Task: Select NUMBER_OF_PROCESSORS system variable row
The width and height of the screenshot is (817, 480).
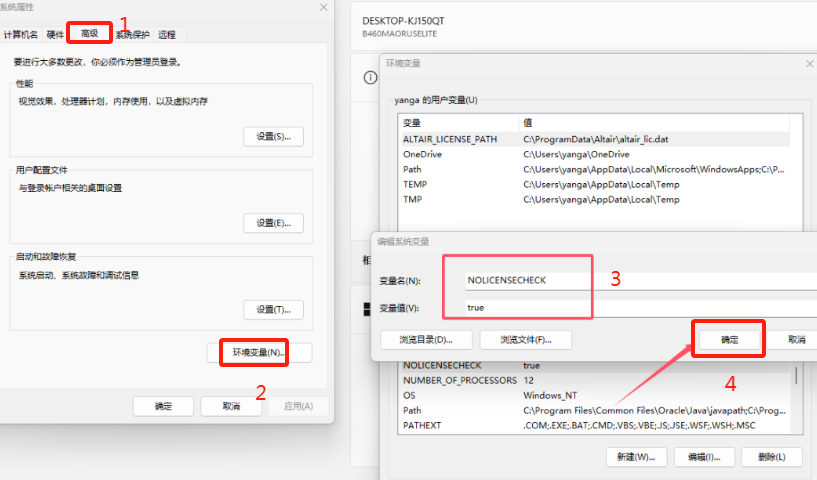Action: [595, 380]
